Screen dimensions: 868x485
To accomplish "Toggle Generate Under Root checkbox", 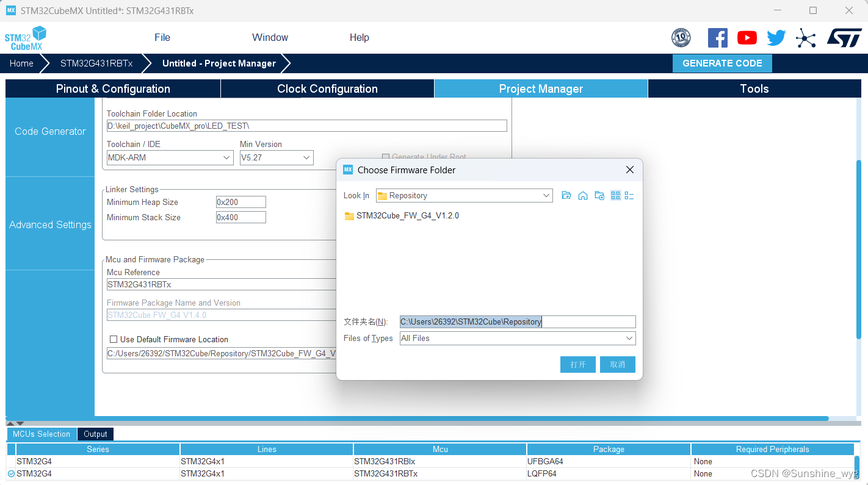I will pyautogui.click(x=386, y=157).
